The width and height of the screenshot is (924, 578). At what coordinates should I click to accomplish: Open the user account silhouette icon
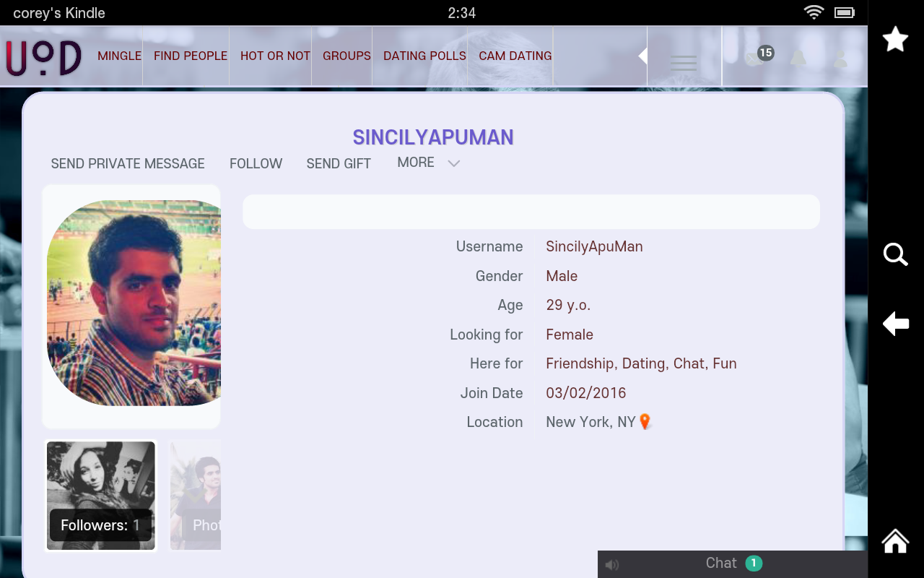click(x=840, y=59)
